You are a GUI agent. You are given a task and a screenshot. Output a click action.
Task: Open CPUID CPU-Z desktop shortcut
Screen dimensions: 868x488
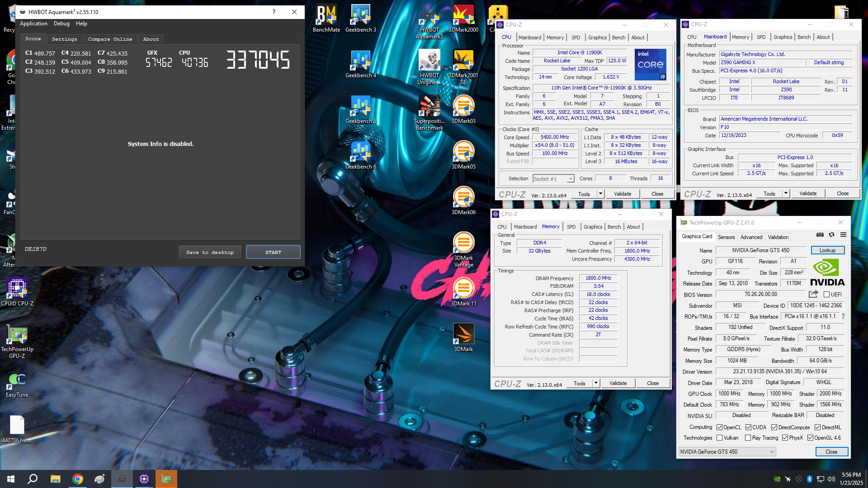pyautogui.click(x=17, y=292)
